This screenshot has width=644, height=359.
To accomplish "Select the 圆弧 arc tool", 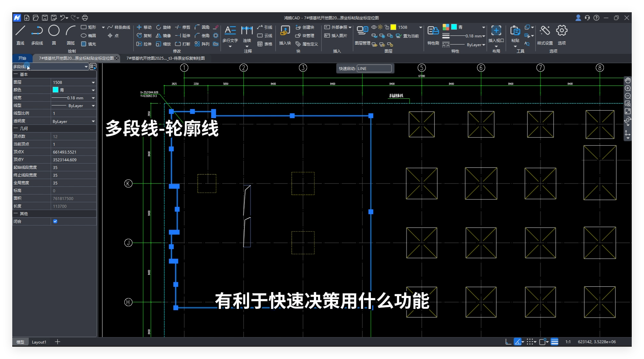I will (70, 31).
